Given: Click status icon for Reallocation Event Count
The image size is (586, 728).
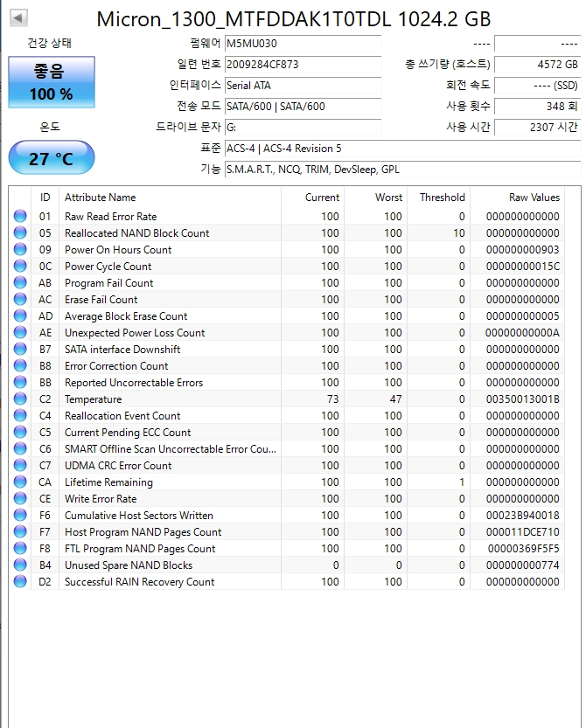Looking at the screenshot, I should pyautogui.click(x=20, y=415).
